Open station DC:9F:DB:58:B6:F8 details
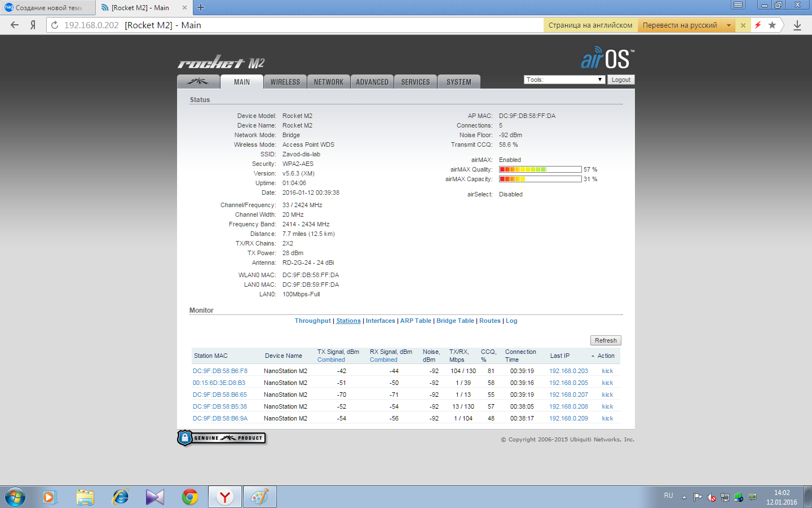 point(220,371)
